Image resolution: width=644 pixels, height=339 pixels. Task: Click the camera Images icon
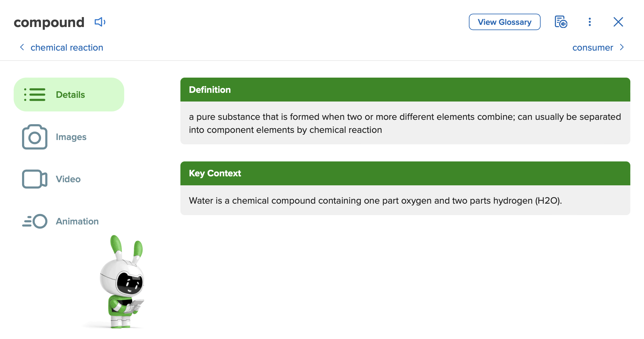[x=35, y=137]
